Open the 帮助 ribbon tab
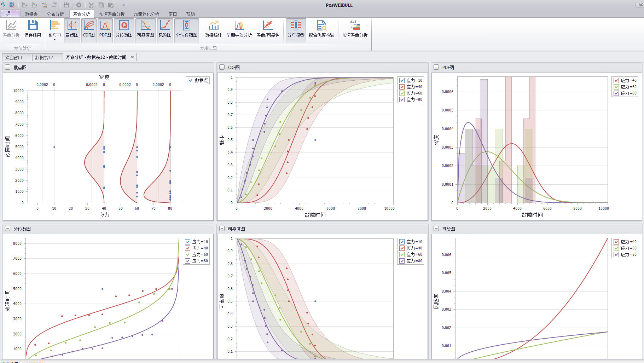 [x=190, y=14]
